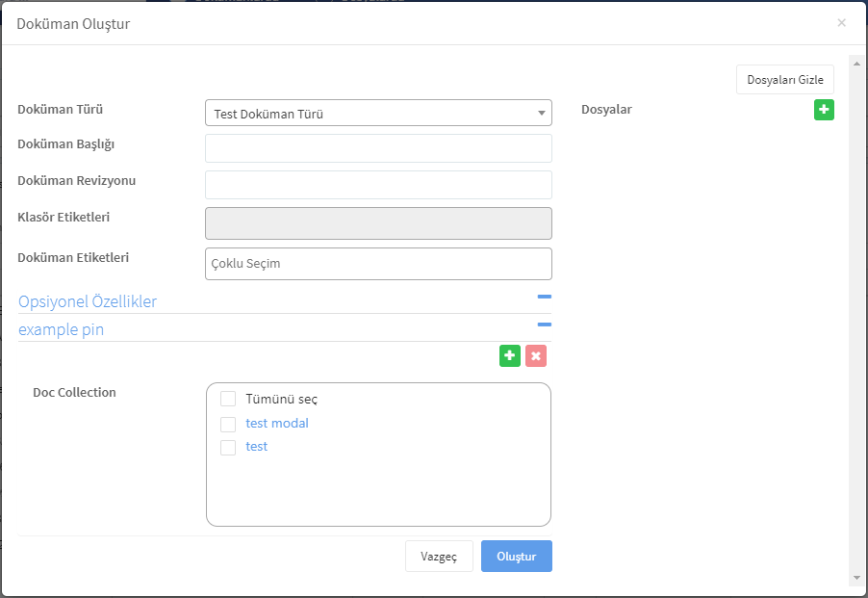Collapse example pin section with the minus icon
Image resolution: width=868 pixels, height=598 pixels.
(x=544, y=325)
